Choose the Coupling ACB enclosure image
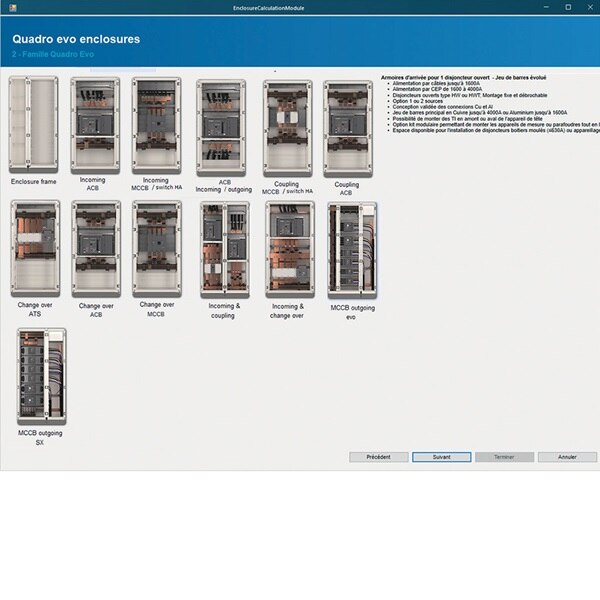 click(348, 129)
